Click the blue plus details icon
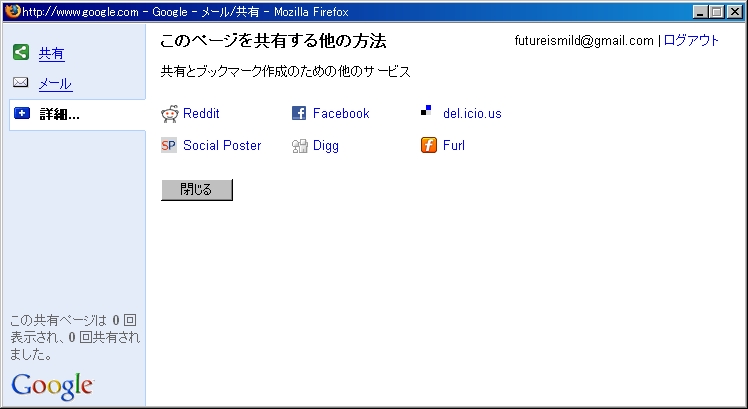 click(x=22, y=113)
